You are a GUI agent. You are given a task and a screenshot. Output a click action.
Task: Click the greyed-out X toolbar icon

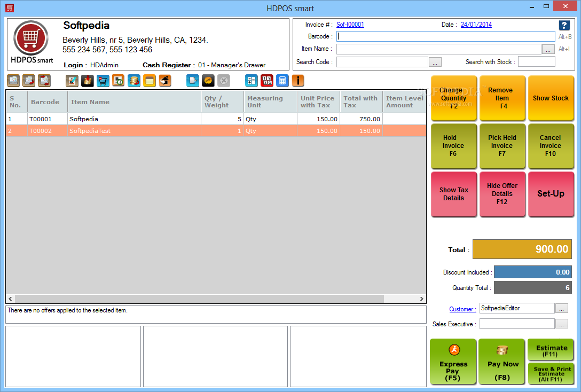coord(224,81)
